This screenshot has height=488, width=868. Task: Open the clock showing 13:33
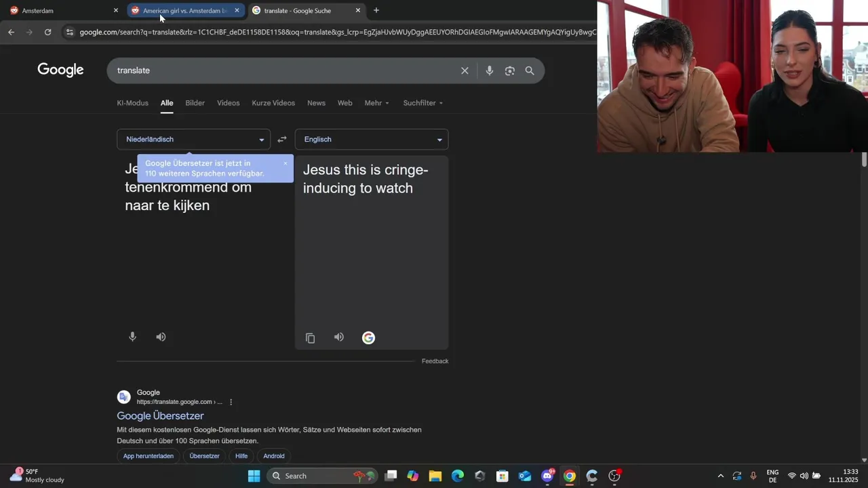pos(843,476)
